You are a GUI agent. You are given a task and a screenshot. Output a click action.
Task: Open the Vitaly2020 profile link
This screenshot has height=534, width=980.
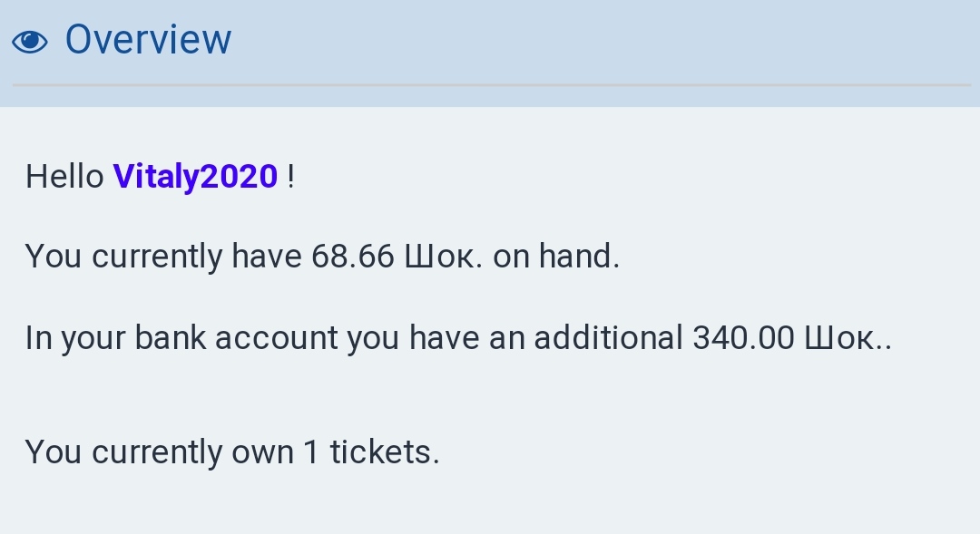(195, 176)
